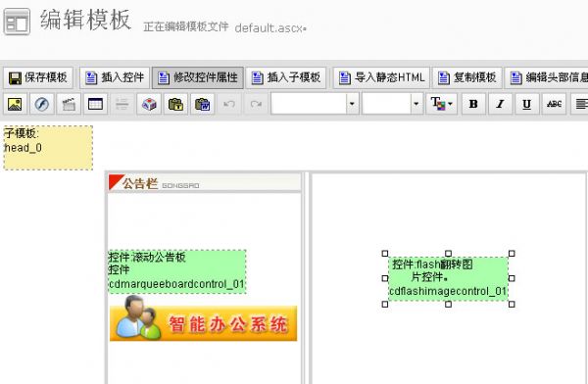Click the 保存模板 save button

pyautogui.click(x=38, y=77)
